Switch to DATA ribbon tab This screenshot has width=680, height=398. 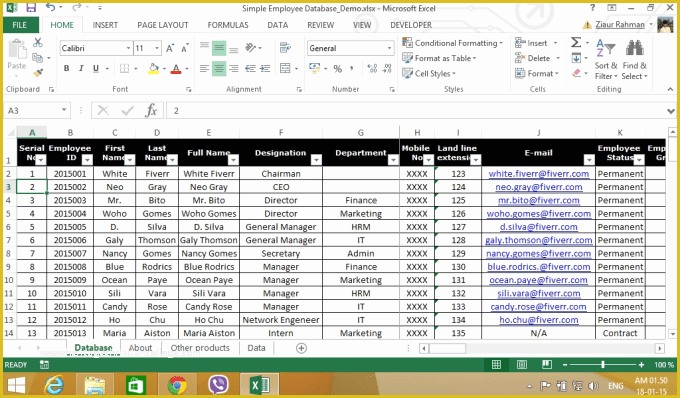tap(278, 25)
